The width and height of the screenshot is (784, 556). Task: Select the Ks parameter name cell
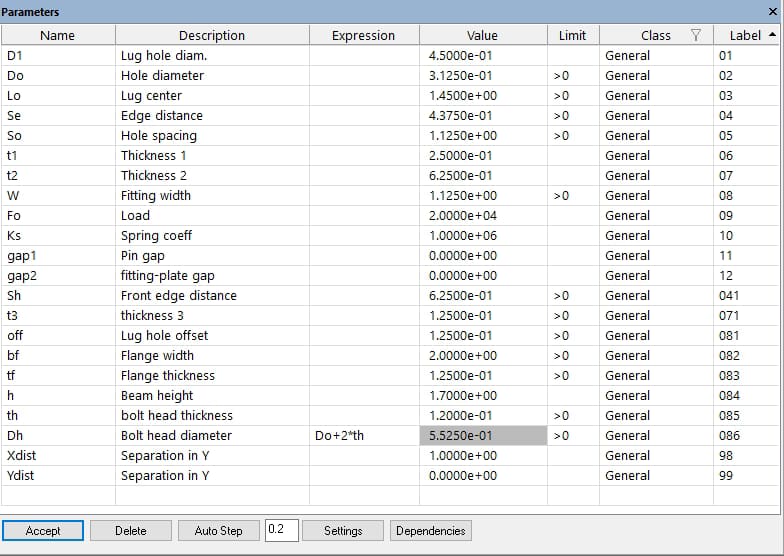[x=57, y=236]
